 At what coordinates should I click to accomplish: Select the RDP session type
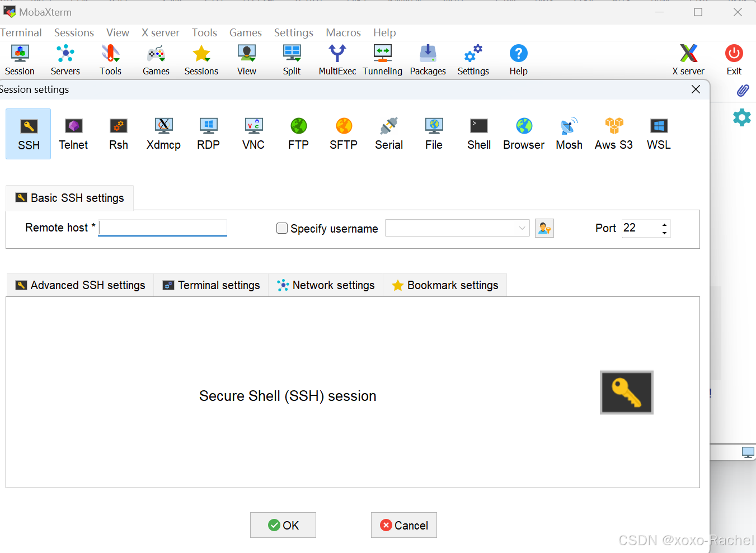pyautogui.click(x=209, y=134)
